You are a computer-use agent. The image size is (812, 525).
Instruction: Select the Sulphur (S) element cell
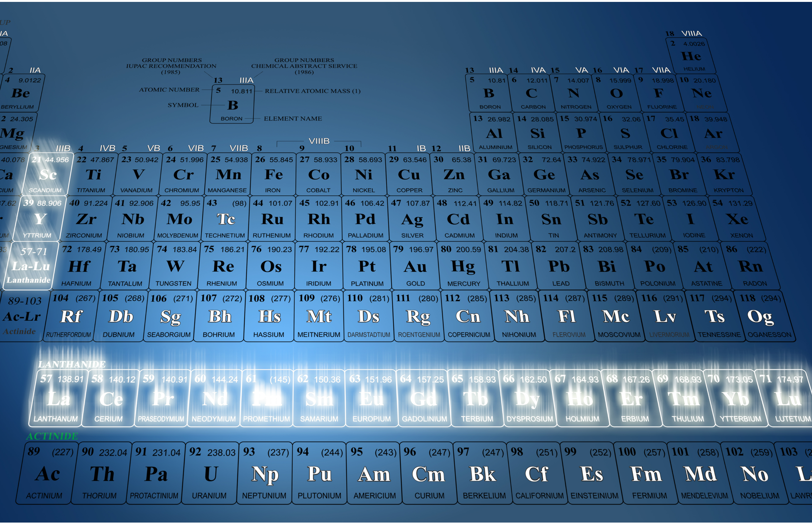625,133
